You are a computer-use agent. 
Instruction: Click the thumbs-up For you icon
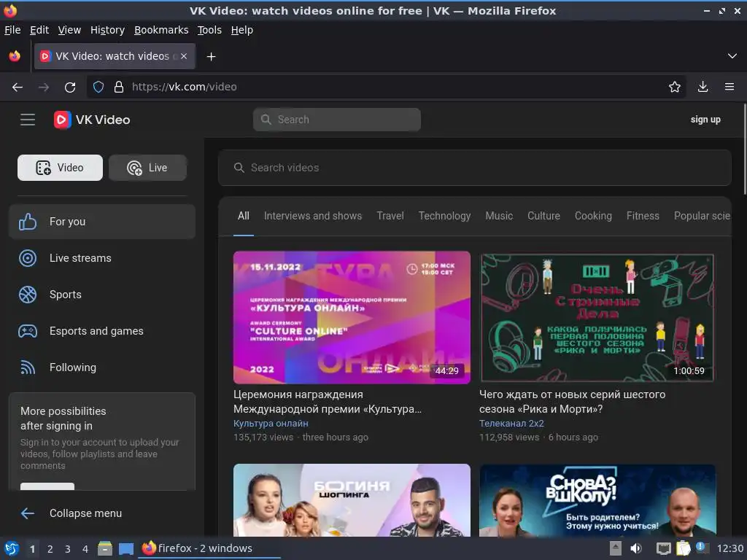(28, 222)
